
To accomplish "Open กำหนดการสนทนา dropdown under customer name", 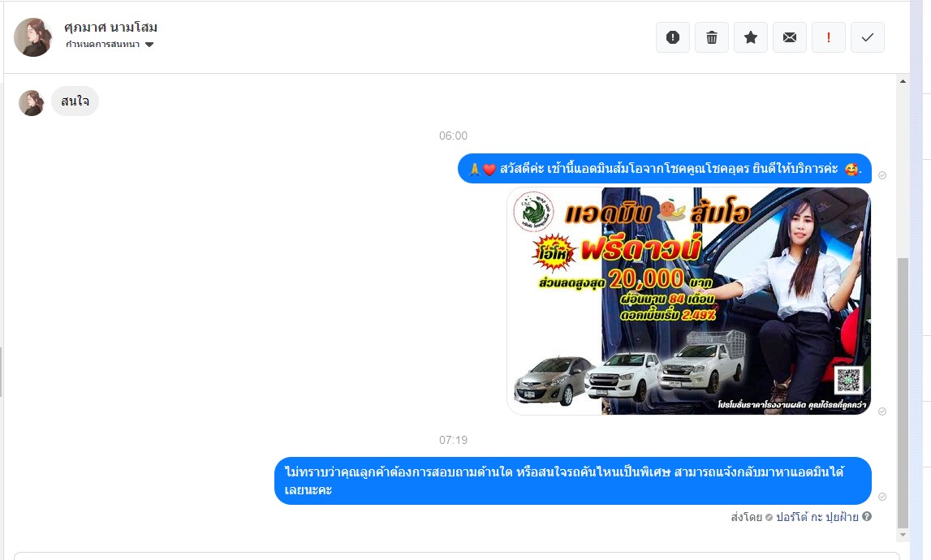I will pyautogui.click(x=110, y=45).
